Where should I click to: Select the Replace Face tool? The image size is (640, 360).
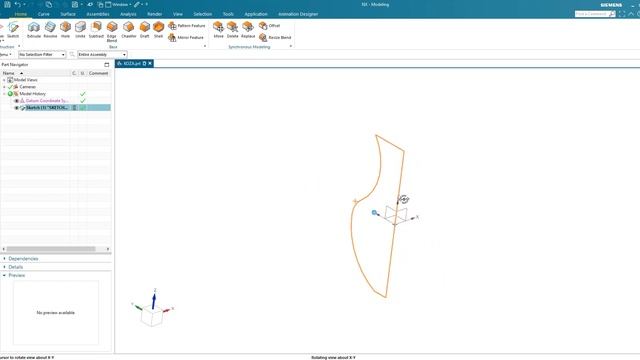coord(248,30)
